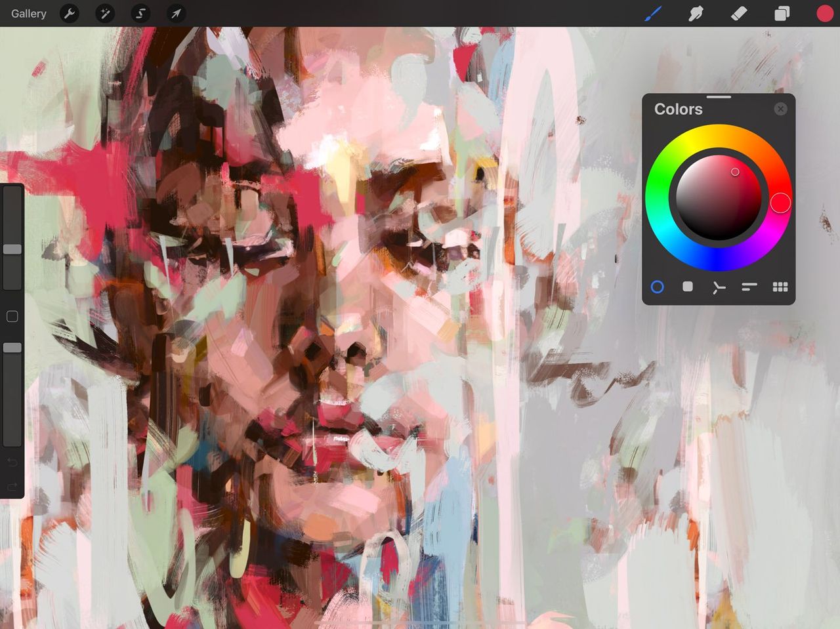Click the hue ring selector handle

tap(780, 203)
